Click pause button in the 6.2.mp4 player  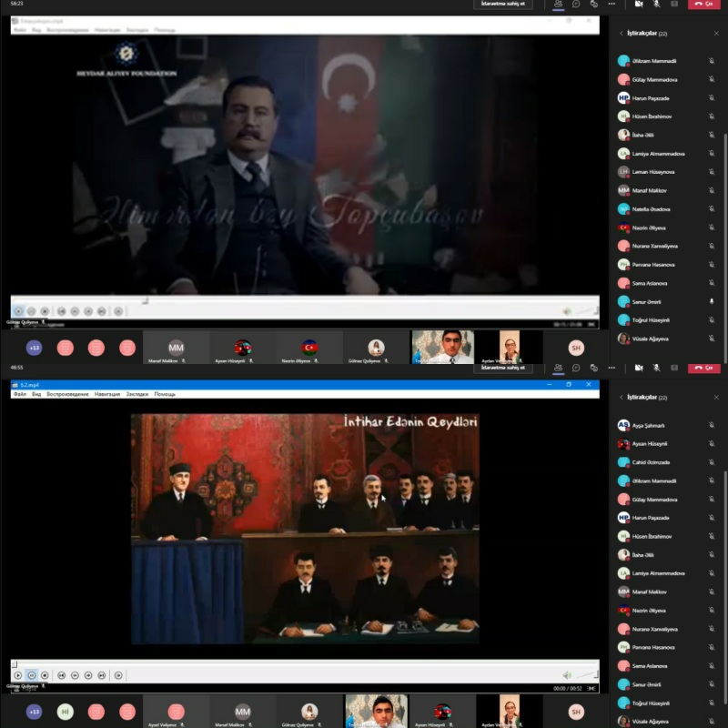click(x=31, y=675)
